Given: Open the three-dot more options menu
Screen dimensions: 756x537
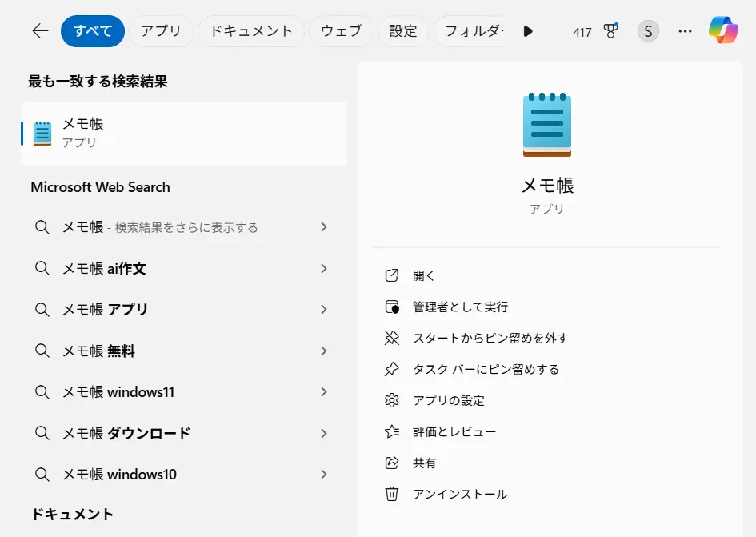Looking at the screenshot, I should [685, 31].
